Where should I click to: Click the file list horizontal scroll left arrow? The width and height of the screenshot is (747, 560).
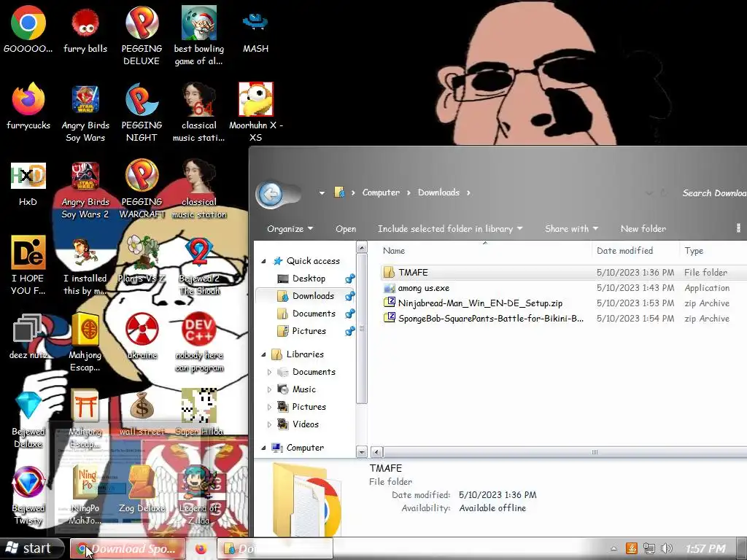coord(376,452)
